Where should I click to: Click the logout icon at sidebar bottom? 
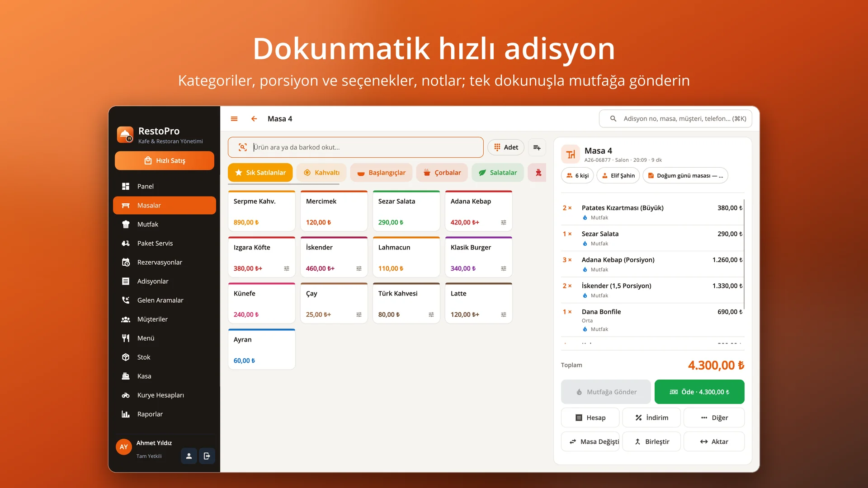point(207,456)
